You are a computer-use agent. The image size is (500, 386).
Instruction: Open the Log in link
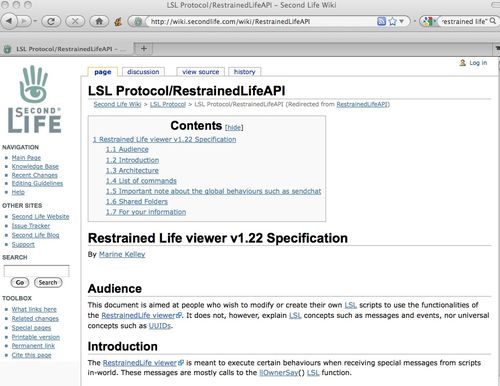(x=478, y=63)
